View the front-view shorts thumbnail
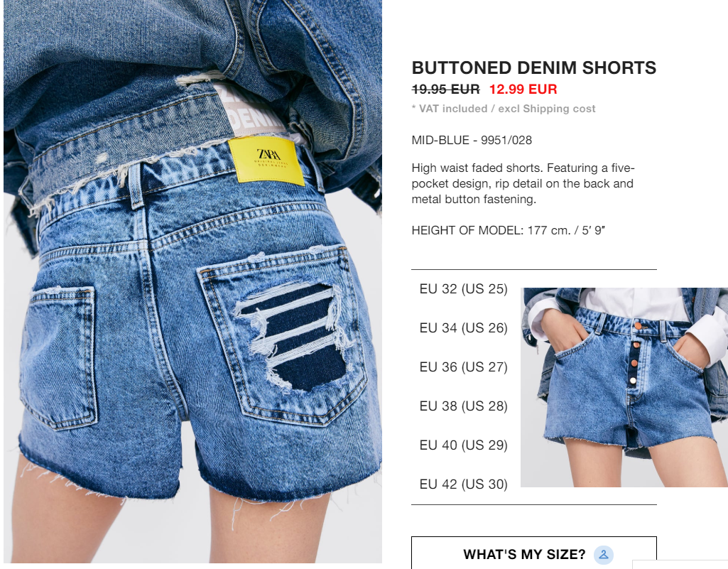Viewport: 728px width, 569px height. (x=624, y=387)
